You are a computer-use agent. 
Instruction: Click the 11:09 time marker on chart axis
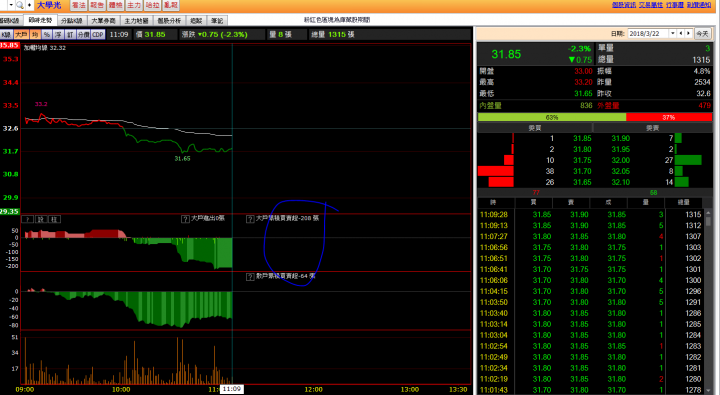pyautogui.click(x=232, y=389)
